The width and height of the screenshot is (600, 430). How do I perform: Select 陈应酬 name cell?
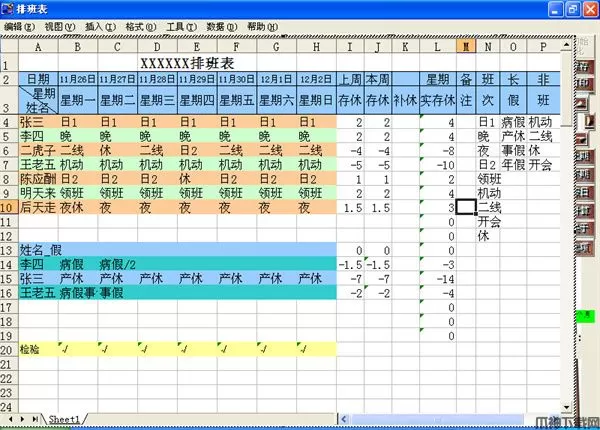coord(38,179)
